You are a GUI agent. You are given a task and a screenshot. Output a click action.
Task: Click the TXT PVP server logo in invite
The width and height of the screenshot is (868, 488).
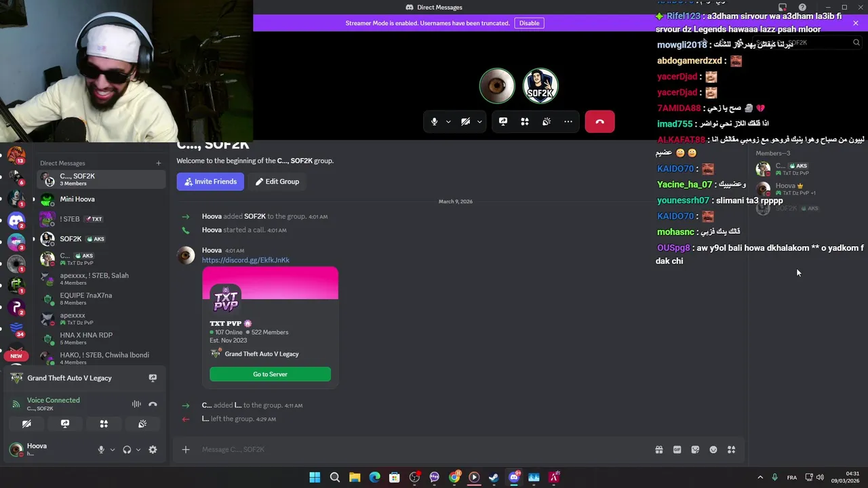point(226,300)
